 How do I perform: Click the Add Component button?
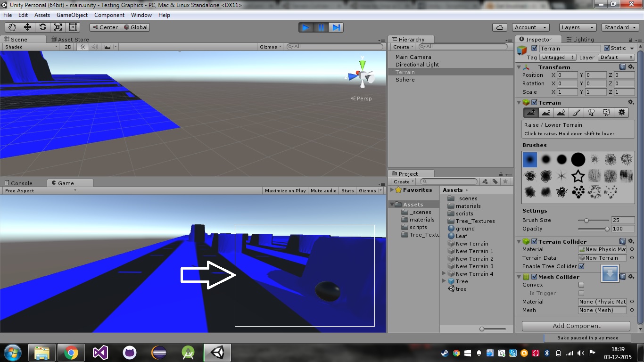click(576, 326)
